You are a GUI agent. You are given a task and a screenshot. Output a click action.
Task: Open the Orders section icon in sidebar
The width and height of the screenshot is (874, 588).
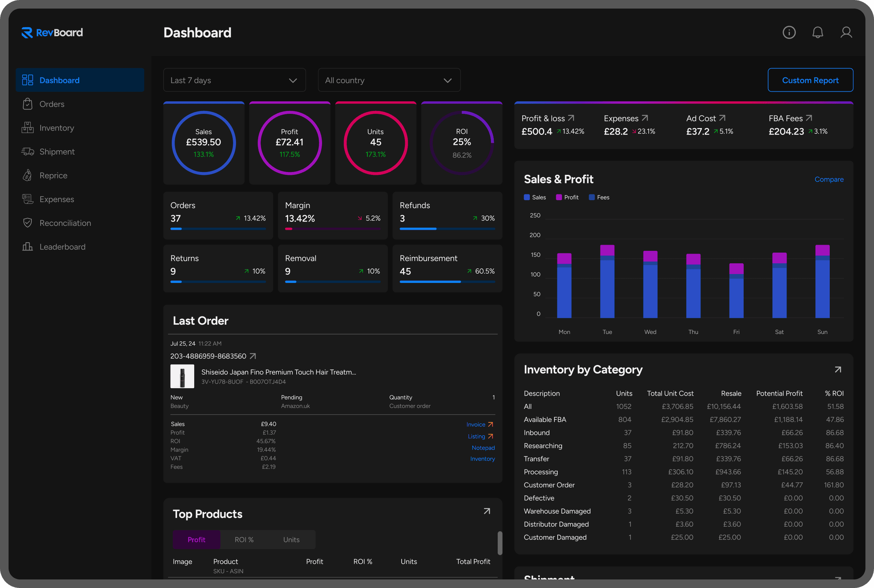[x=27, y=104]
